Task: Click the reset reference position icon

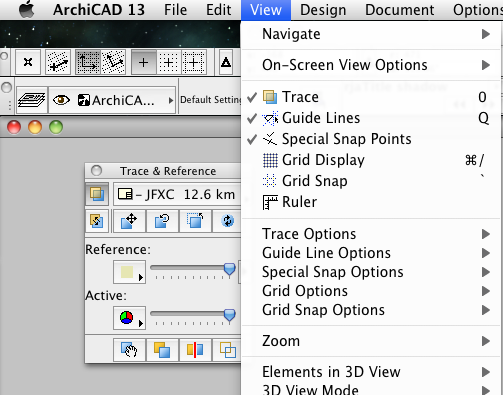Action: click(x=195, y=221)
